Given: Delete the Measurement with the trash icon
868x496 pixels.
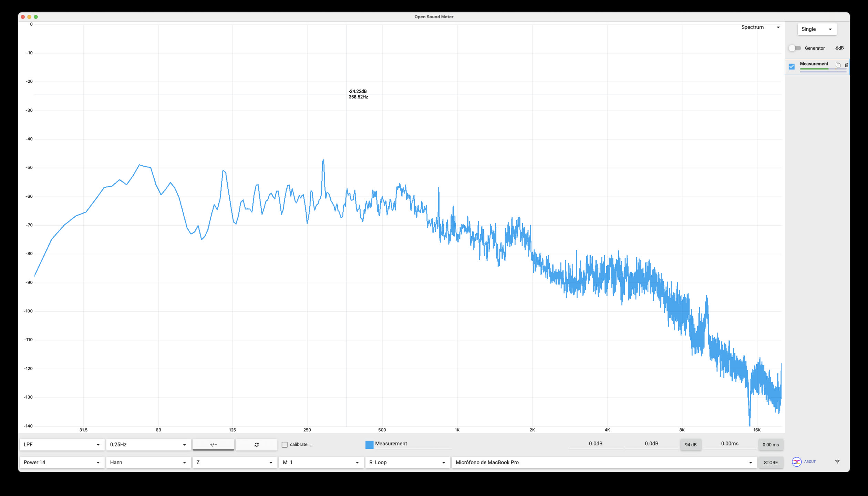Looking at the screenshot, I should [x=846, y=65].
